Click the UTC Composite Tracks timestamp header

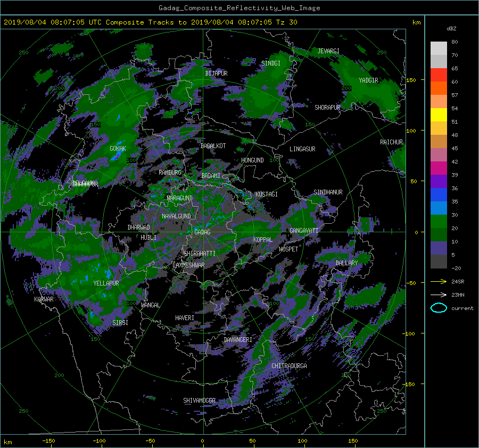point(150,22)
